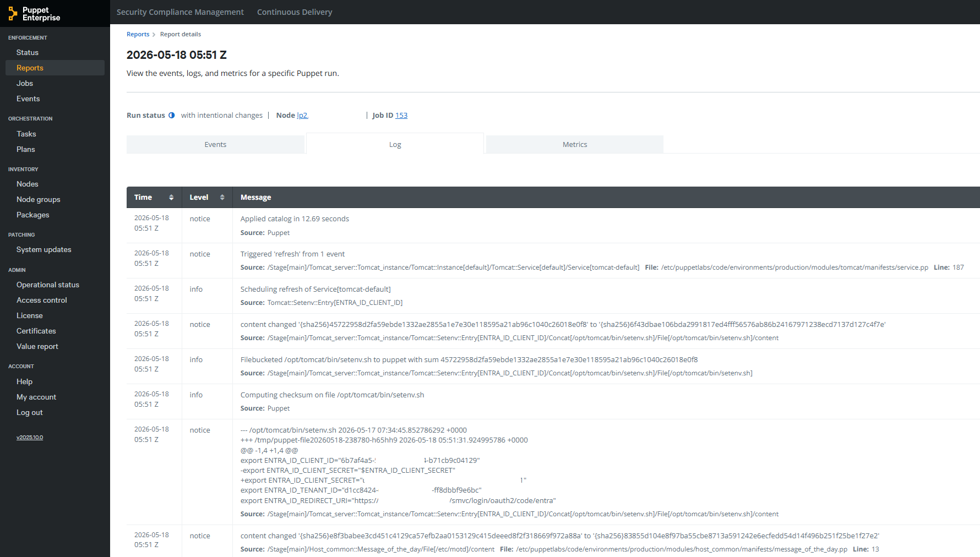The image size is (980, 557).
Task: Open the Value report
Action: tap(37, 346)
